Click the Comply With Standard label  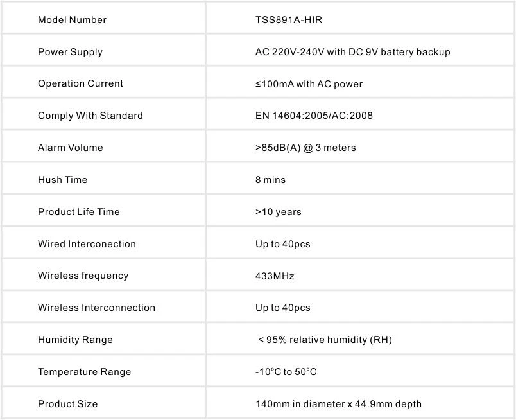90,116
